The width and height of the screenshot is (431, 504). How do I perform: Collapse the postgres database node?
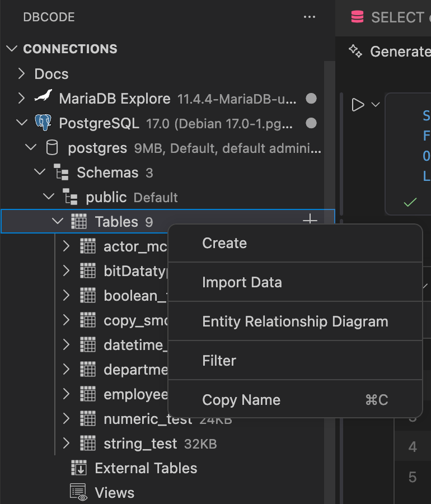(x=31, y=147)
